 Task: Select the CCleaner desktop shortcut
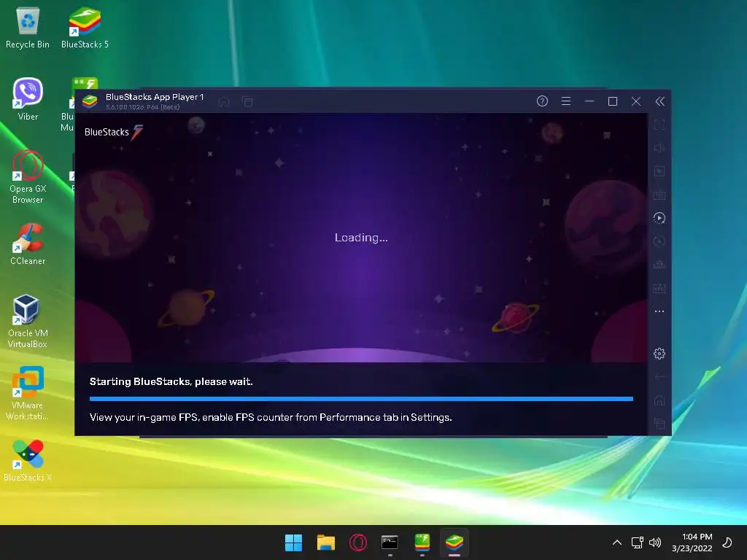(28, 244)
